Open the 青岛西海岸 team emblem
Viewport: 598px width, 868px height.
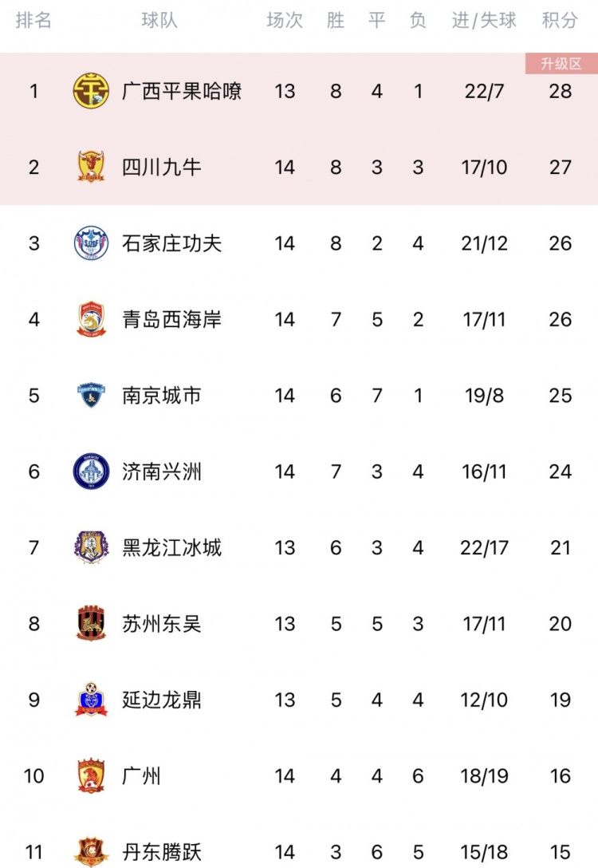(x=91, y=319)
